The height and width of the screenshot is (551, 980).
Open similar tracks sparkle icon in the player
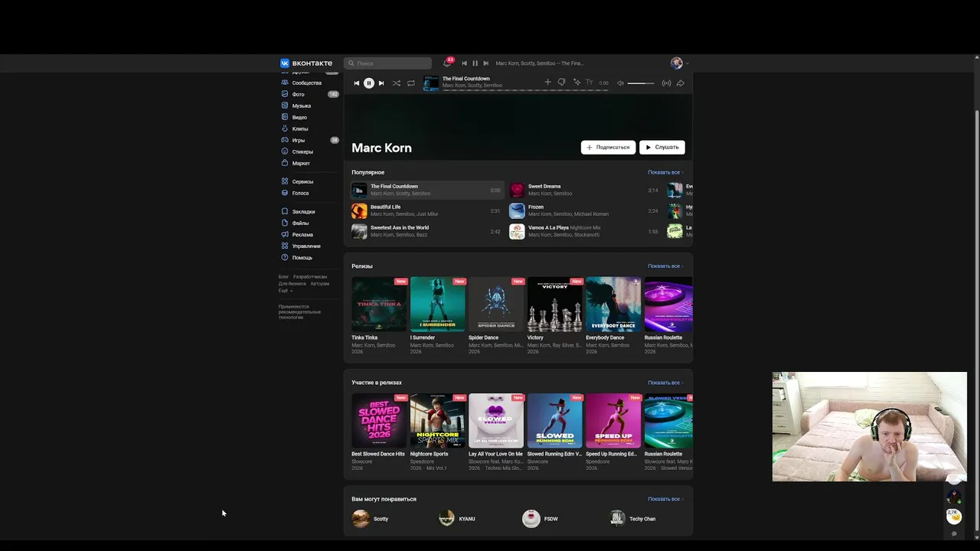pyautogui.click(x=577, y=82)
